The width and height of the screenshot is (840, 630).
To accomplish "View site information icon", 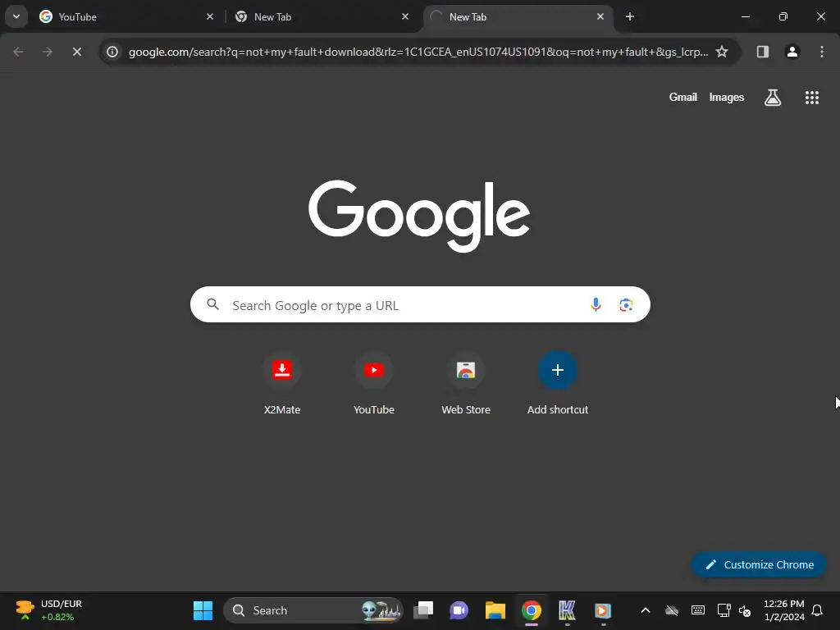I will pos(112,52).
